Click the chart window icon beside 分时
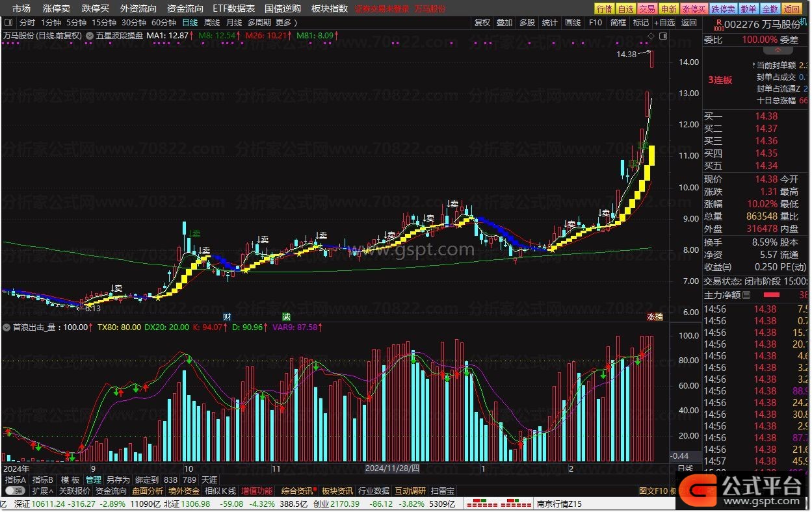The image size is (812, 512). (x=8, y=22)
